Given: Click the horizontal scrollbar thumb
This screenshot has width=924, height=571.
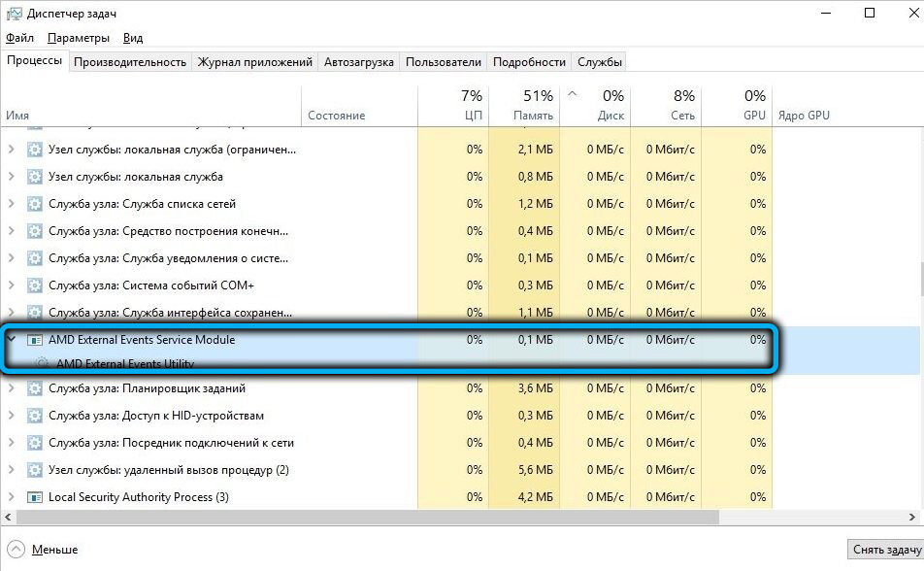Looking at the screenshot, I should click(x=368, y=517).
